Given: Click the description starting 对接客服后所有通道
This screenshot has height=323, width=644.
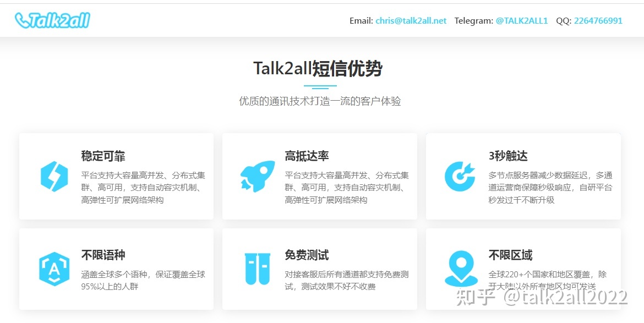Looking at the screenshot, I should click(347, 280).
